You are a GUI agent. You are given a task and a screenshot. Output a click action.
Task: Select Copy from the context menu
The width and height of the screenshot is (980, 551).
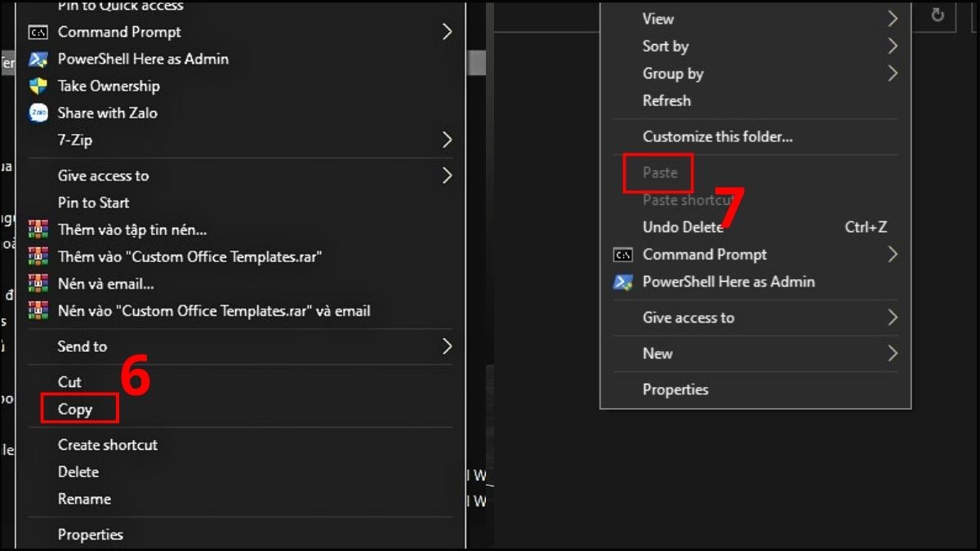click(75, 409)
